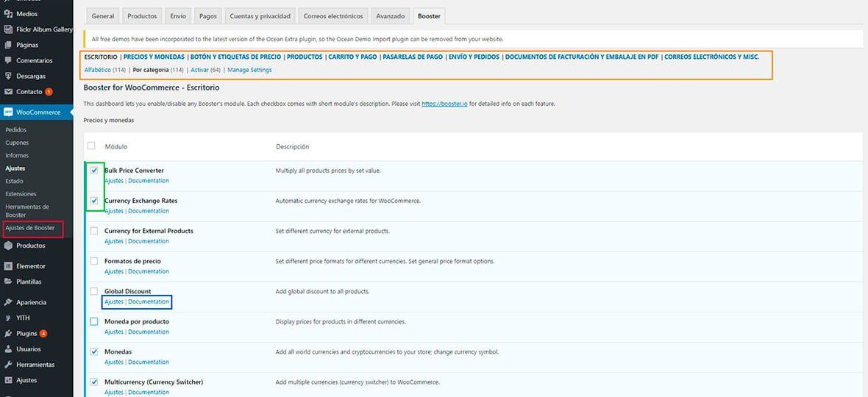Open DOCUMENTOS DE FACTURACIÓN Y EMBALAJE EN PDF

[582, 57]
